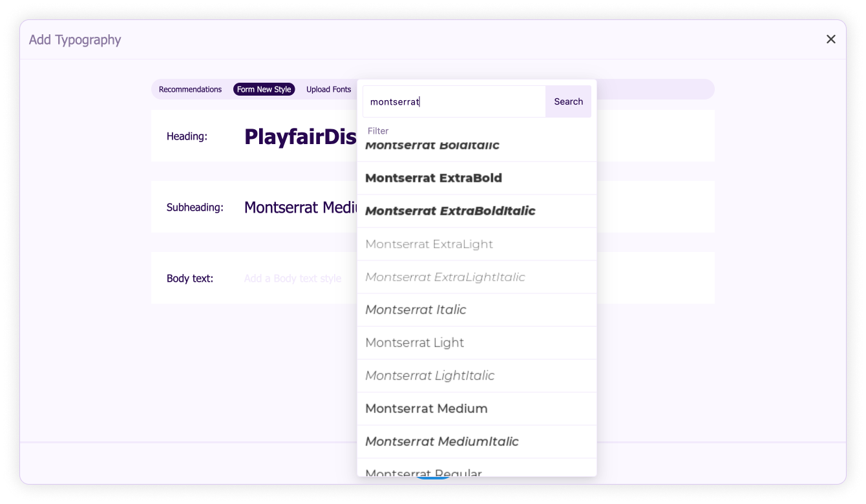Choose Montserrat ExtraLightItalic font

pos(477,277)
